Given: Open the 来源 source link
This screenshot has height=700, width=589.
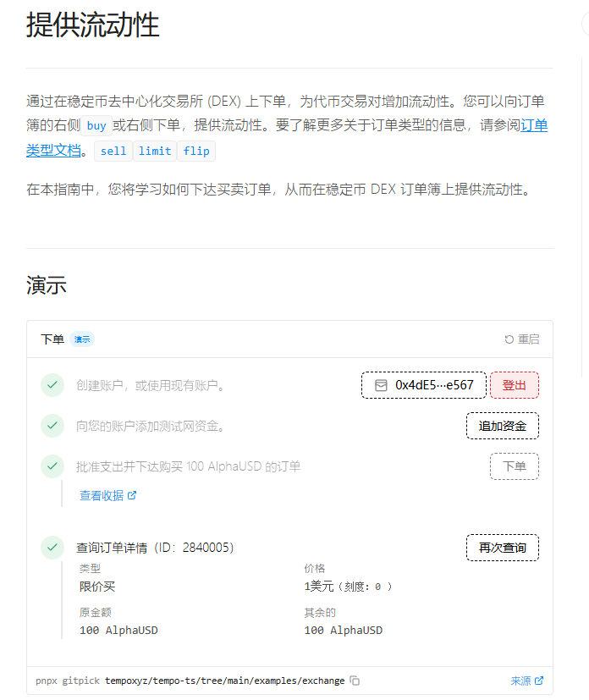Looking at the screenshot, I should (x=520, y=681).
